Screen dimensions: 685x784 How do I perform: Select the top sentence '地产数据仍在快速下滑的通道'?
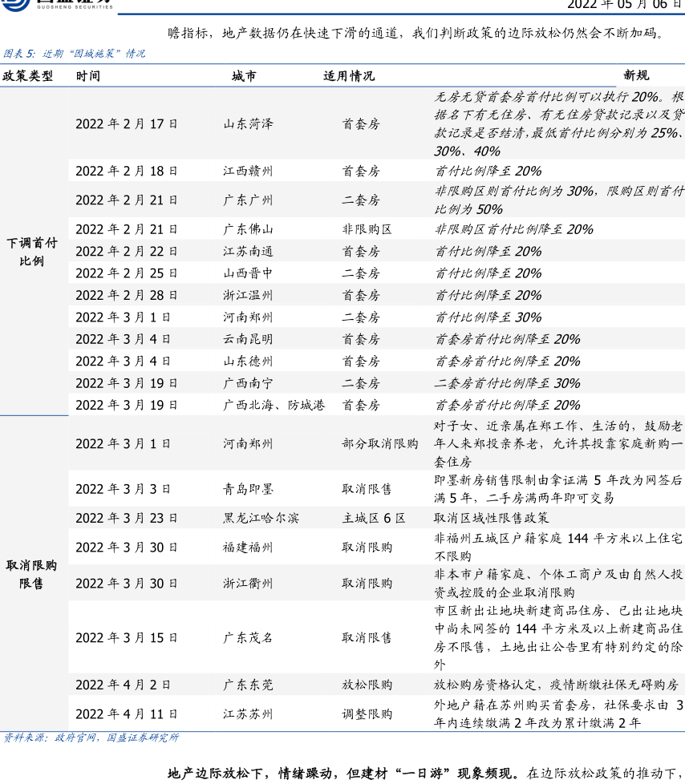[310, 34]
